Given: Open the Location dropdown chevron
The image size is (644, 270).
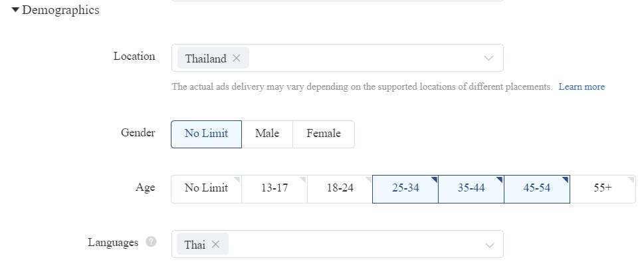Looking at the screenshot, I should click(488, 59).
